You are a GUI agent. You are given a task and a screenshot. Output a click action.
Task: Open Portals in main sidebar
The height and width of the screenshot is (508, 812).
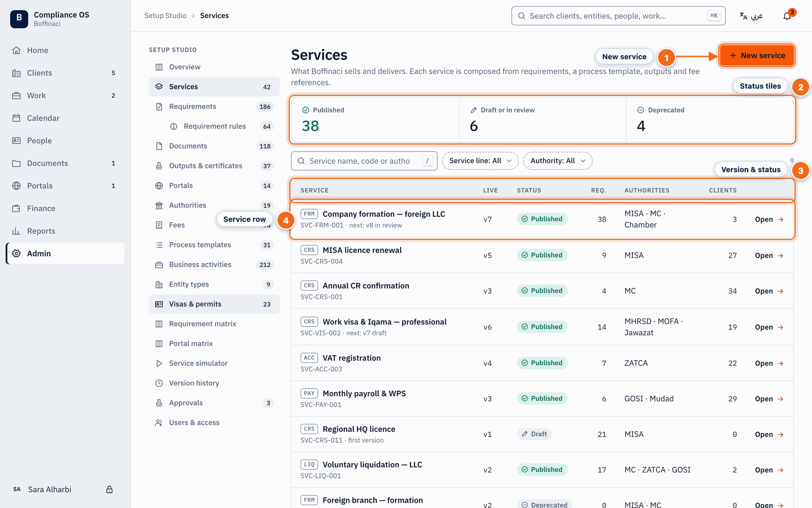65,186
